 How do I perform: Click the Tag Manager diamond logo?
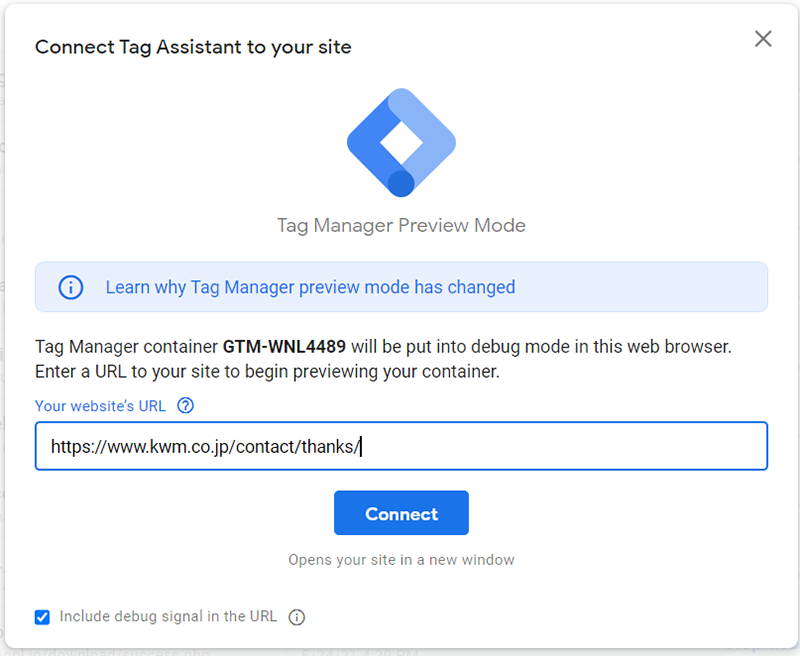click(x=402, y=142)
